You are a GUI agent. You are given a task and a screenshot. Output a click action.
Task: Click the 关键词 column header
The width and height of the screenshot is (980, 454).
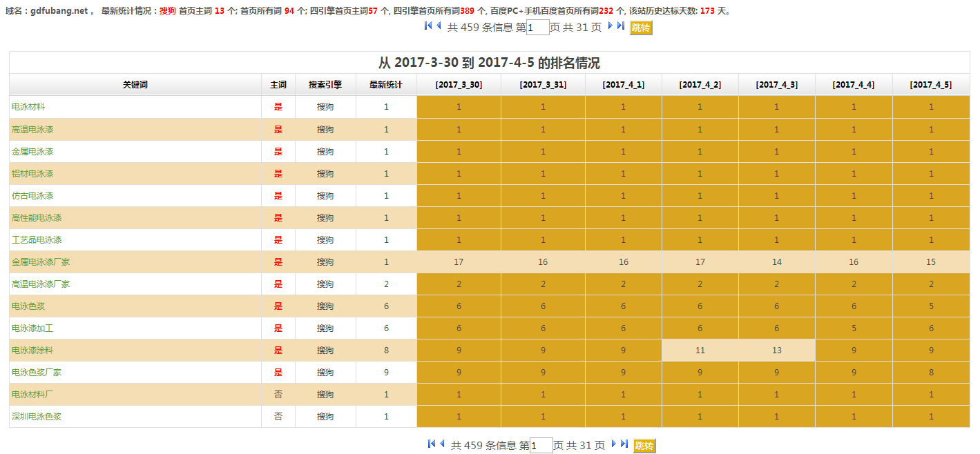click(135, 84)
